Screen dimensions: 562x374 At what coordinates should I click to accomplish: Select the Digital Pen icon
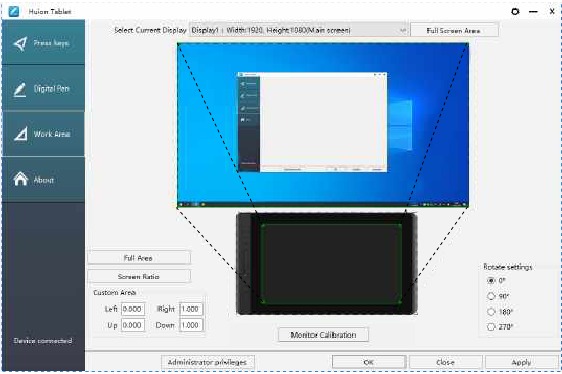tap(20, 90)
